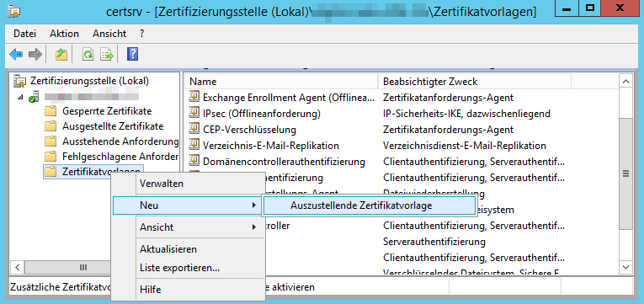Click the Export list toolbar icon
644x304 pixels.
pyautogui.click(x=107, y=54)
